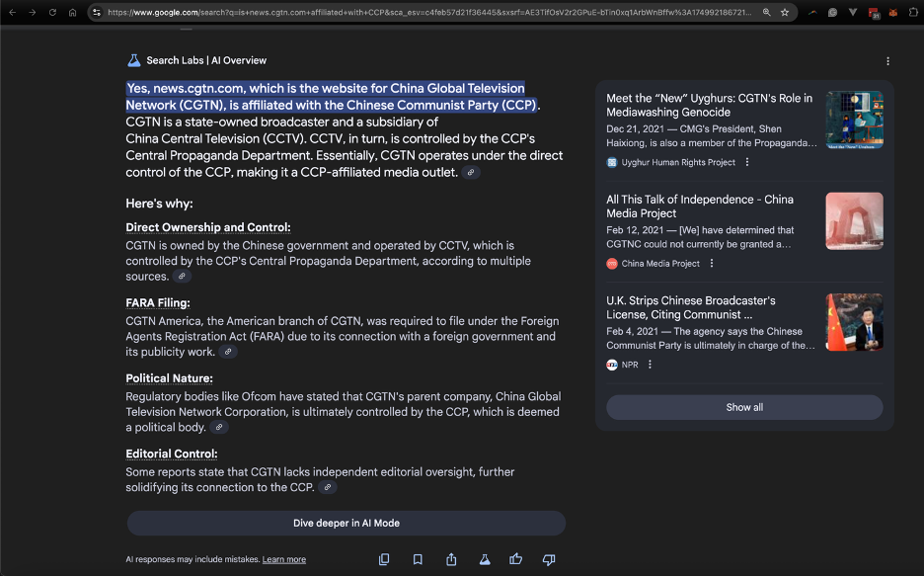Open the site info icon in address bar

click(97, 13)
